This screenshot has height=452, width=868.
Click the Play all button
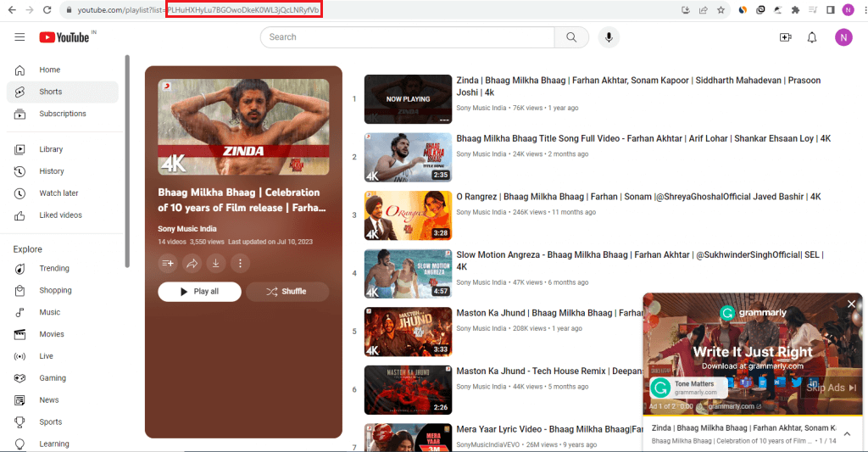click(x=199, y=292)
